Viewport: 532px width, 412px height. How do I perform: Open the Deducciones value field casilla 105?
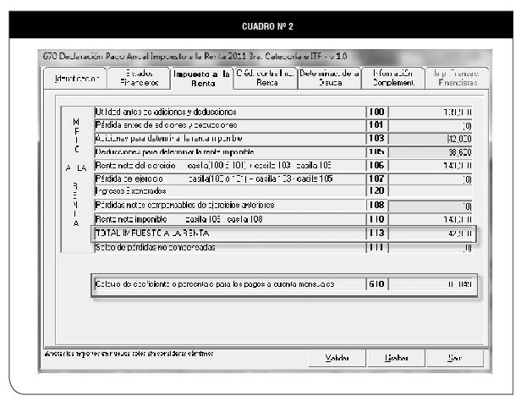point(431,152)
